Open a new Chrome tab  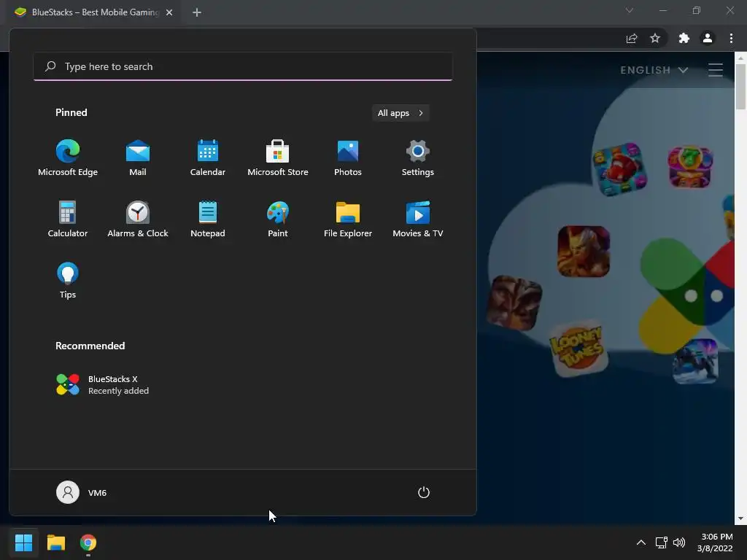(x=197, y=12)
